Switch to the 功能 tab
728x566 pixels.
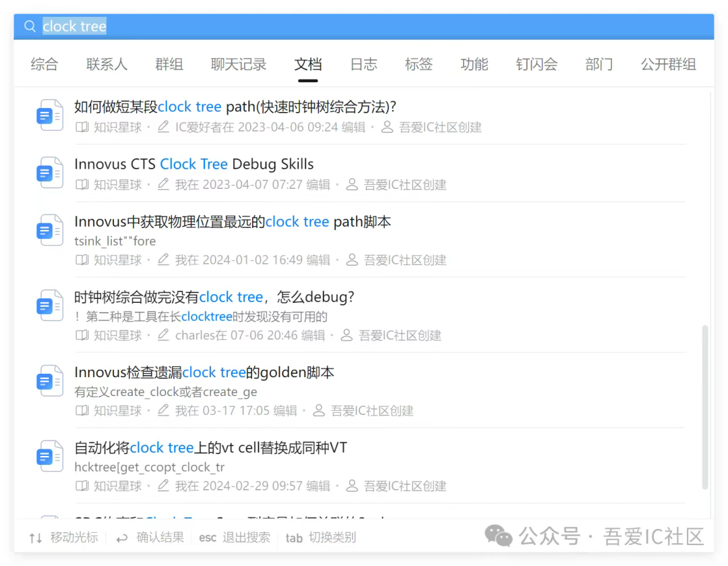475,64
